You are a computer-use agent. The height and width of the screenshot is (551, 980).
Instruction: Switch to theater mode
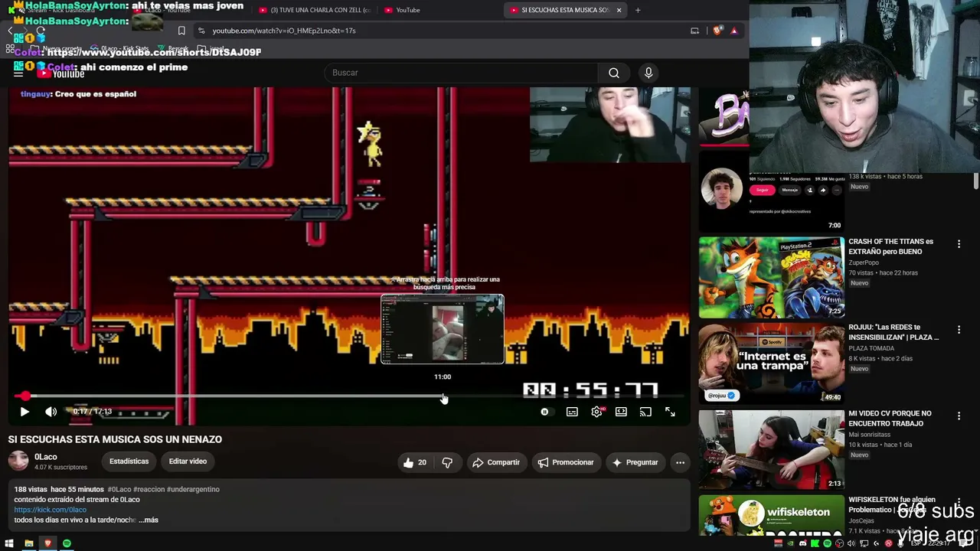[x=621, y=412]
